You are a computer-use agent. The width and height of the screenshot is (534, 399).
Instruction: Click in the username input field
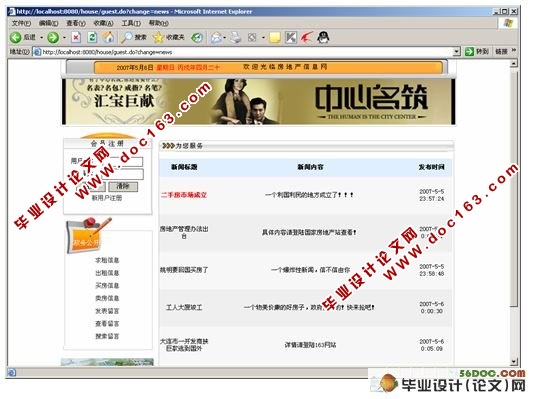point(127,161)
